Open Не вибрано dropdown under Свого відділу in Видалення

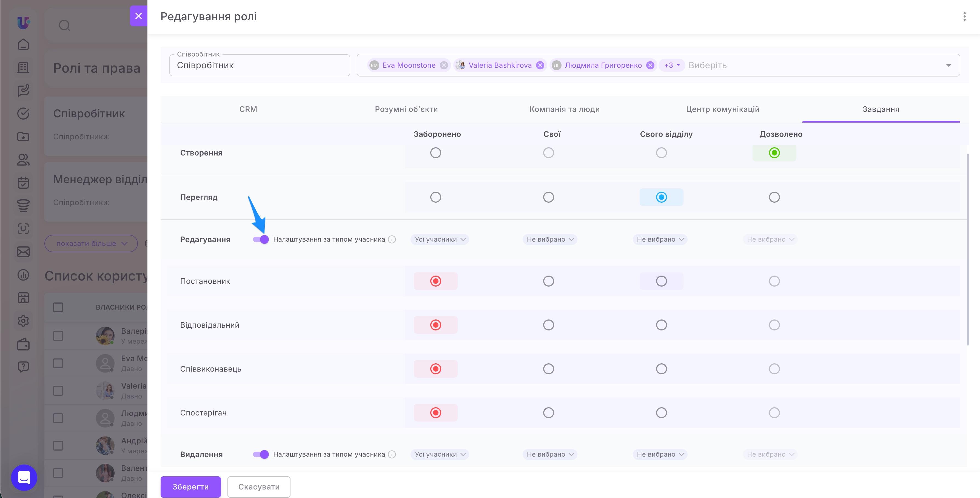tap(660, 454)
